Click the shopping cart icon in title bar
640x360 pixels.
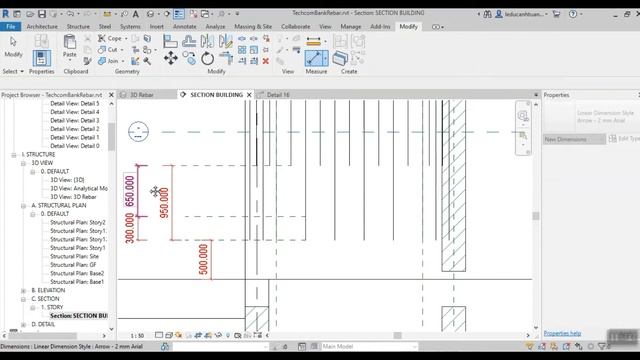coord(556,14)
